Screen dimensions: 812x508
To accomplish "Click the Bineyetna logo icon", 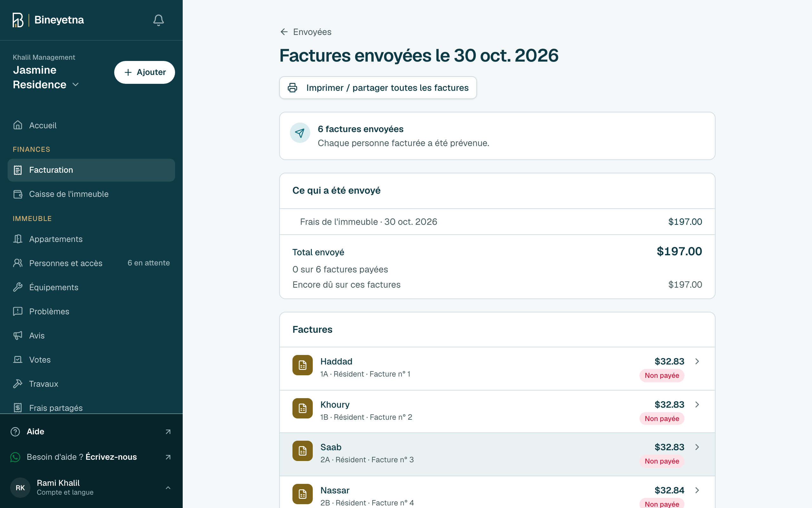I will pyautogui.click(x=18, y=20).
